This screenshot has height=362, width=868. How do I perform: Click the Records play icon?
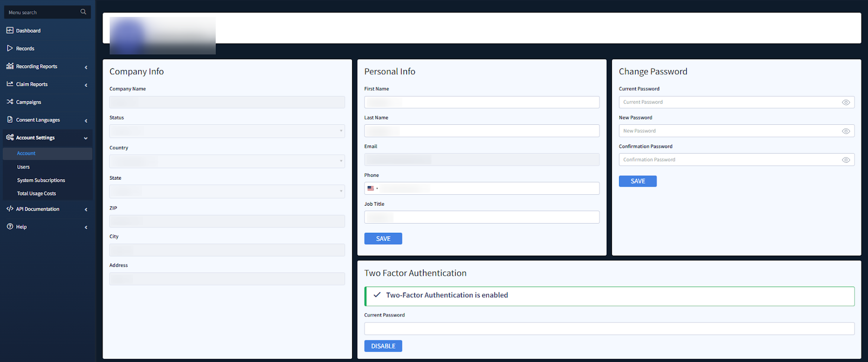pos(10,48)
